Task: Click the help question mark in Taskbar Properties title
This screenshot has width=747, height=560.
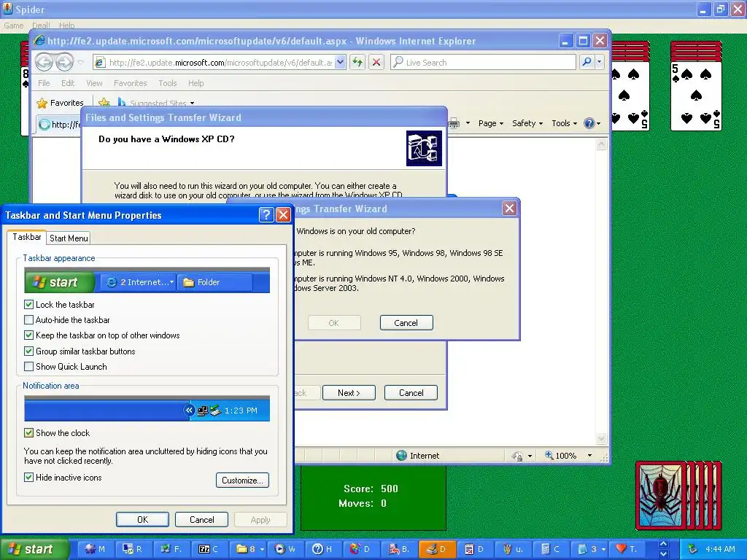Action: pyautogui.click(x=266, y=215)
